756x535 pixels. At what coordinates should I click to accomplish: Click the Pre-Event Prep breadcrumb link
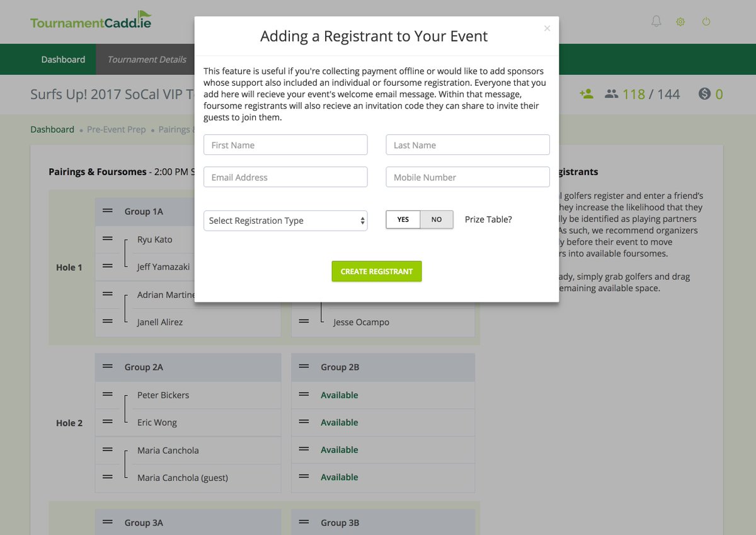117,129
